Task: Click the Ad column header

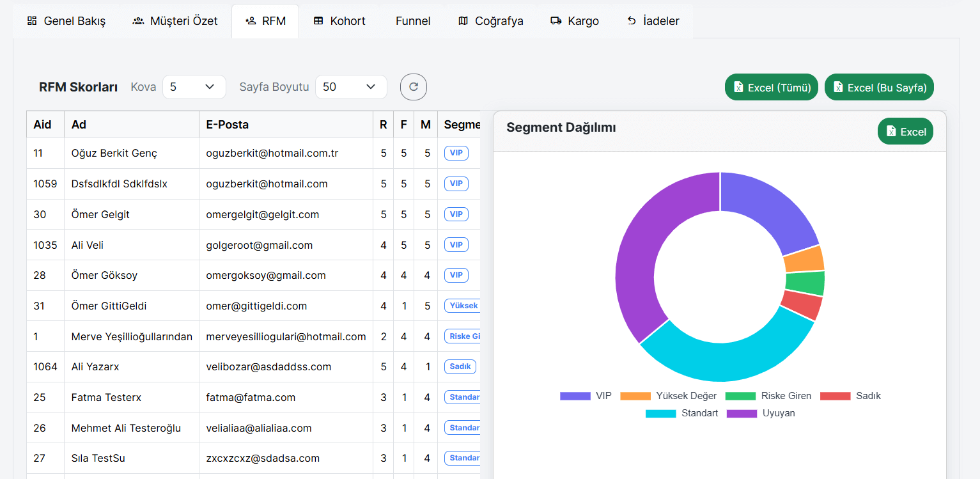Action: pos(132,125)
